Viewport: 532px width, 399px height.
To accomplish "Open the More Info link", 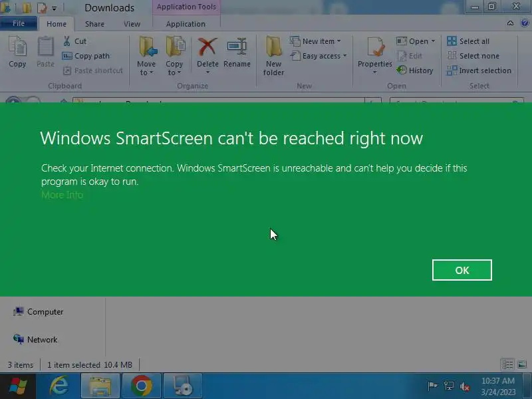I will click(62, 195).
